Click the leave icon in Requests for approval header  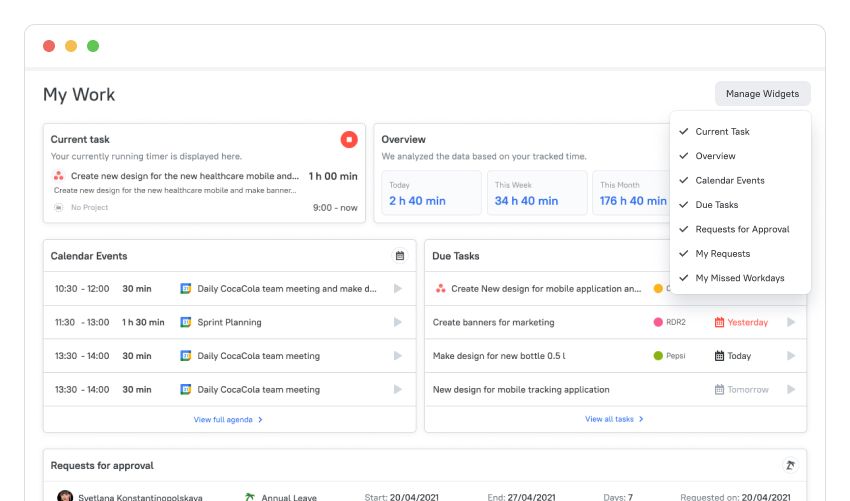pos(790,465)
